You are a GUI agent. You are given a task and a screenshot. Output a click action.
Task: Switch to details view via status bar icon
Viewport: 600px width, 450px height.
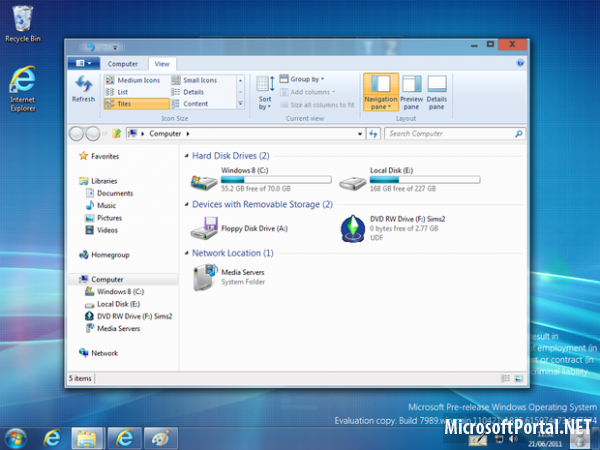[x=505, y=378]
